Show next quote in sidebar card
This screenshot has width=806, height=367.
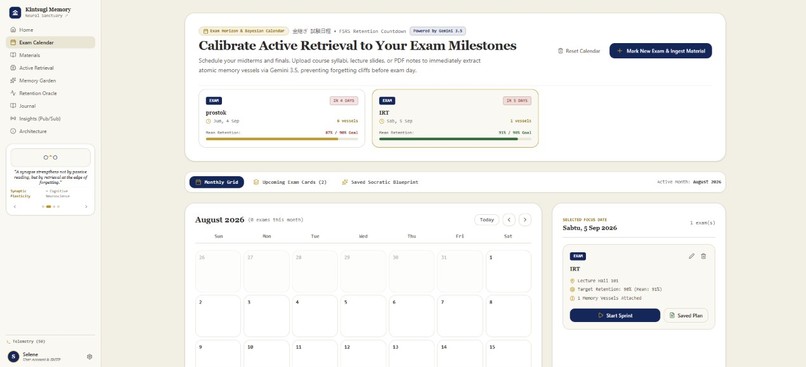86,207
